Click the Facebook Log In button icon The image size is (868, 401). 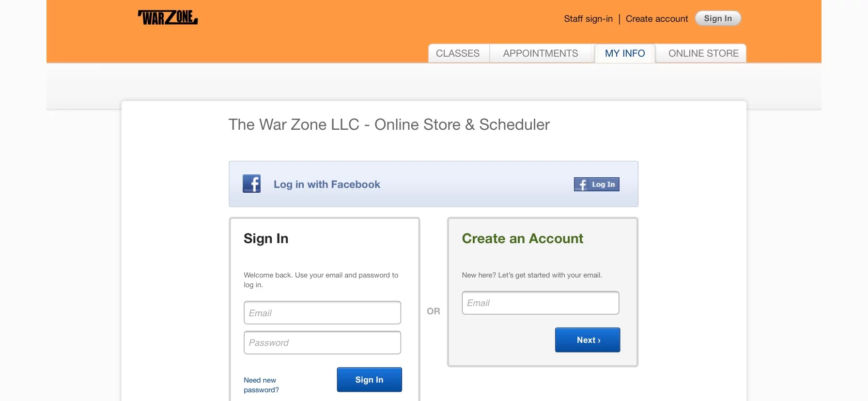tap(582, 185)
